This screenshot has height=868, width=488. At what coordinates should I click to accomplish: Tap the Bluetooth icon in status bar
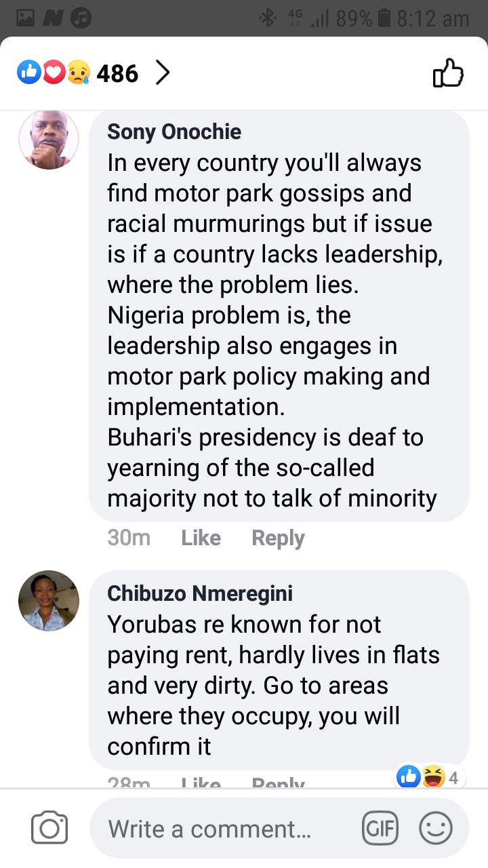(x=268, y=18)
